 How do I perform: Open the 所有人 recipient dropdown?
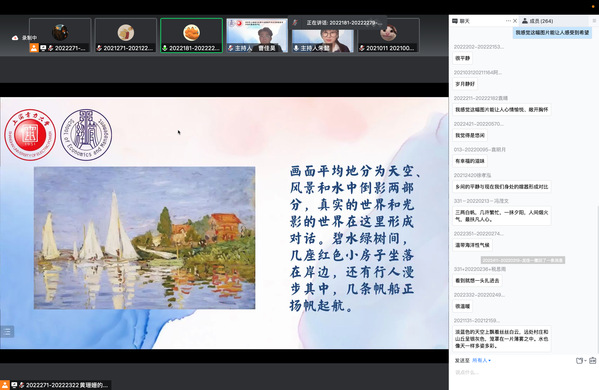[x=481, y=360]
